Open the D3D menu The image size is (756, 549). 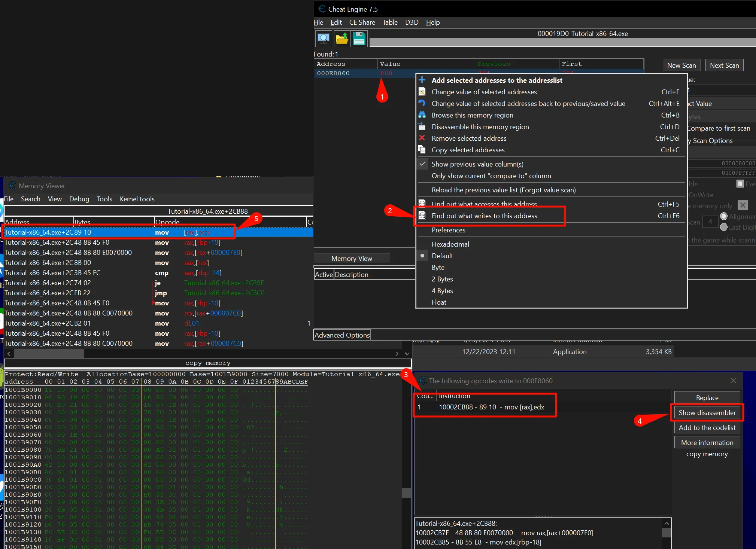pos(412,22)
